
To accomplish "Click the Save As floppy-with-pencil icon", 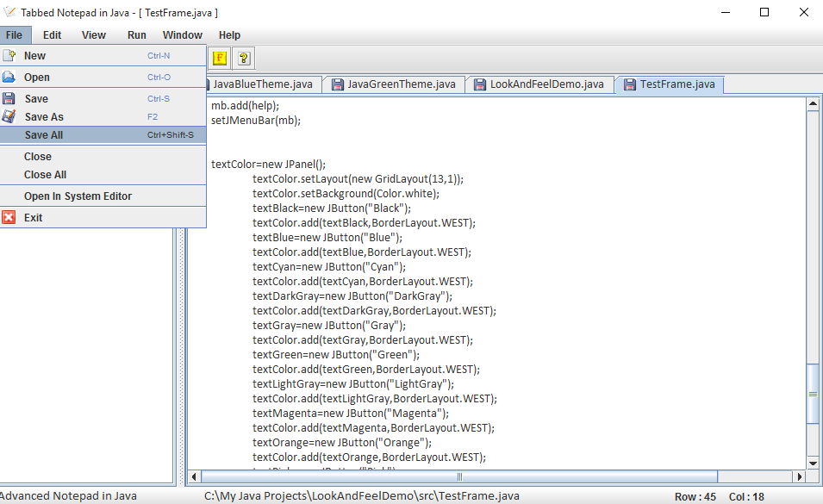I will (x=11, y=116).
